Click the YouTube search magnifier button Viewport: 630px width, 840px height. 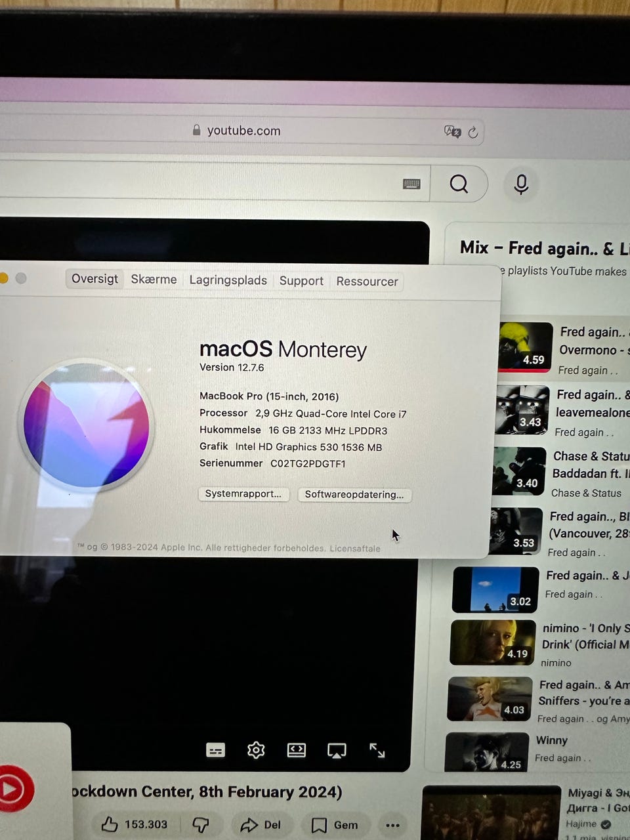coord(459,184)
